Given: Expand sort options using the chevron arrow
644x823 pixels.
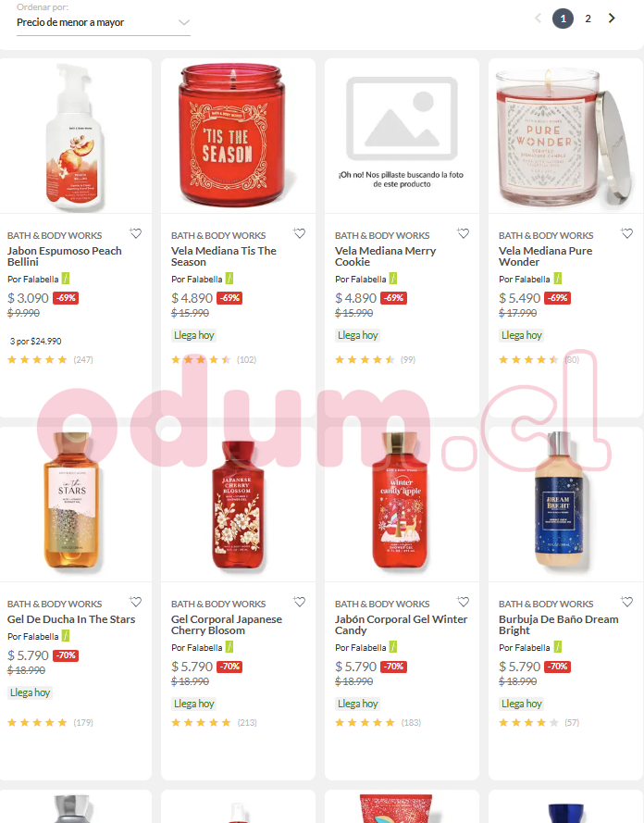Looking at the screenshot, I should (183, 22).
